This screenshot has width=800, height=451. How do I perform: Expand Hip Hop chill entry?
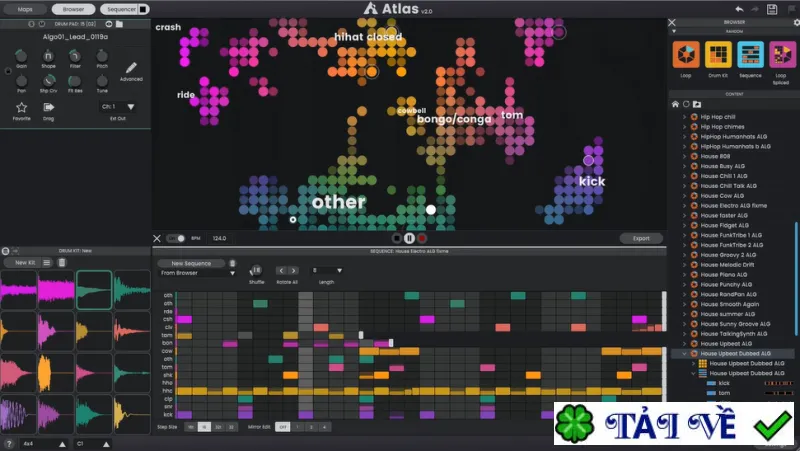pyautogui.click(x=684, y=117)
